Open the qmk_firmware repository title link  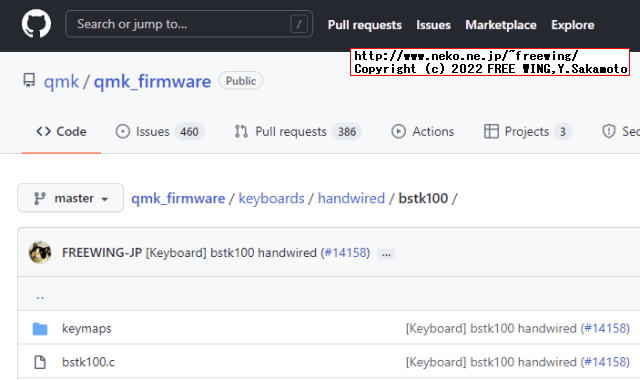[152, 82]
